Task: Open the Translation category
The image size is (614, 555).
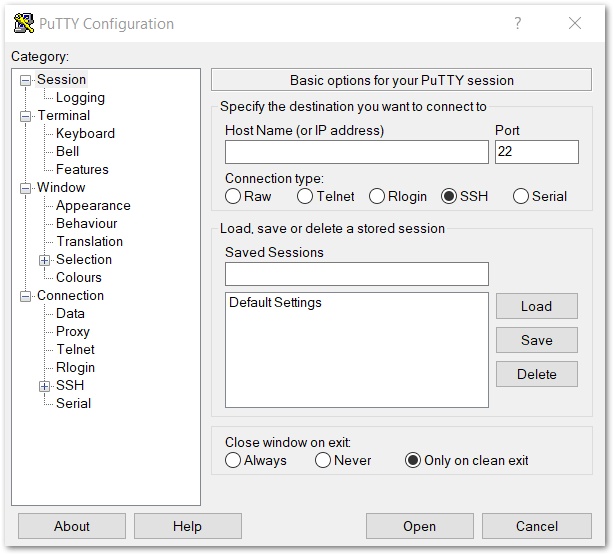Action: (90, 242)
